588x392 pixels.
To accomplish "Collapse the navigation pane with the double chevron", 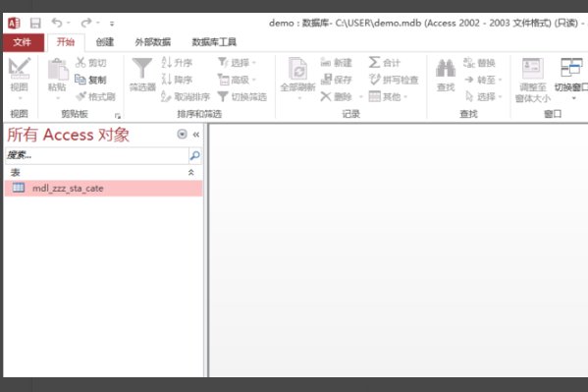I will point(195,135).
